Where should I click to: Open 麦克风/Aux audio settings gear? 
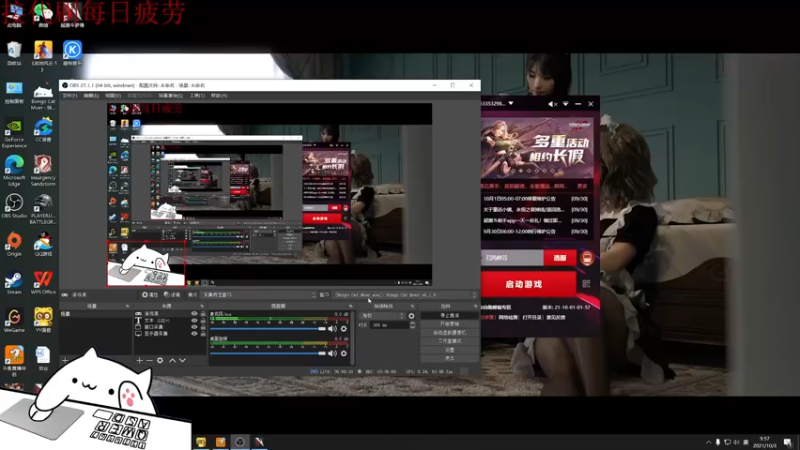344,329
